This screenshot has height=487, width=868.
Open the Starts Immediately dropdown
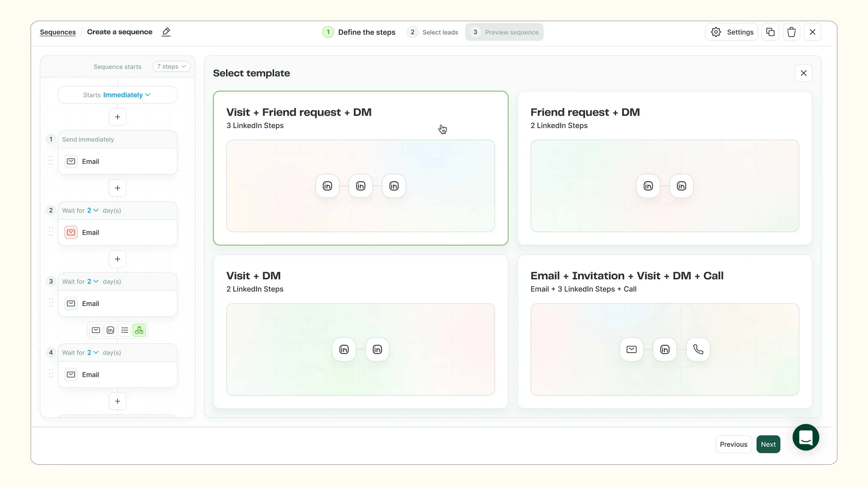point(126,95)
